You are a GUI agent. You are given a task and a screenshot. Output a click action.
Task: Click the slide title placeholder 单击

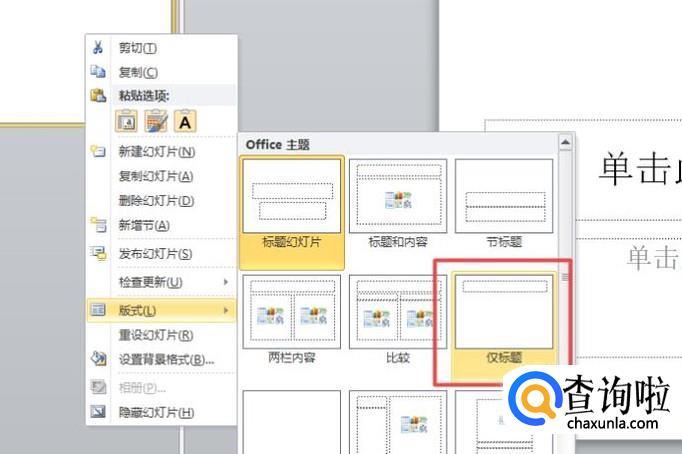(639, 170)
